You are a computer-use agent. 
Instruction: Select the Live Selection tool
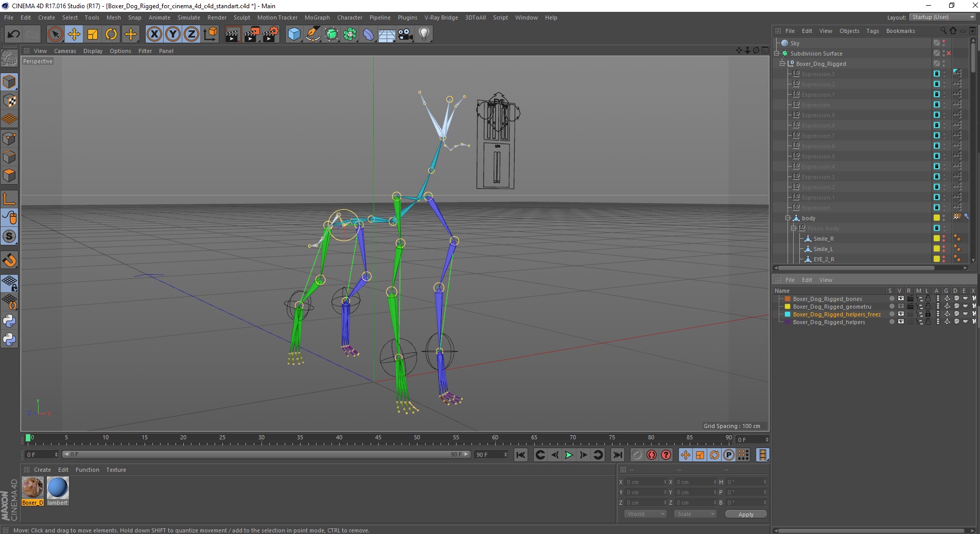[55, 34]
